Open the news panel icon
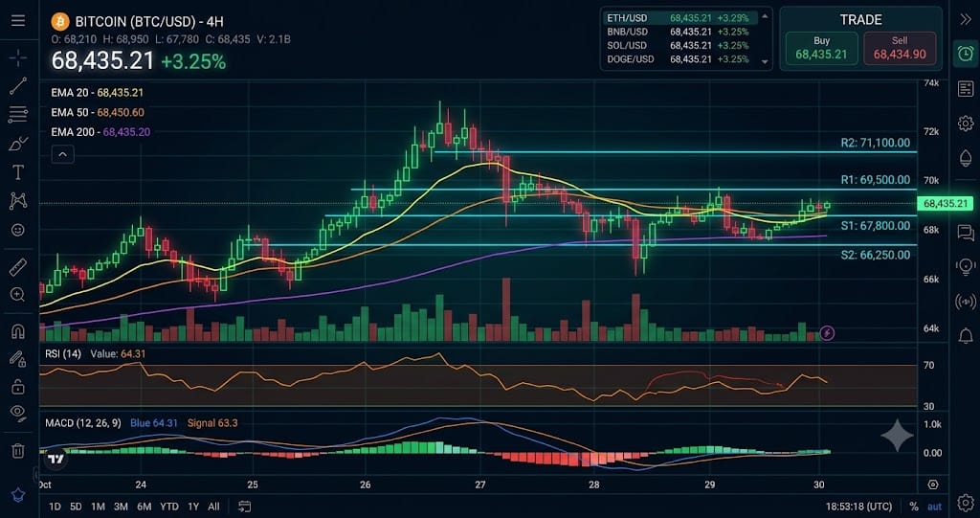 (x=965, y=89)
